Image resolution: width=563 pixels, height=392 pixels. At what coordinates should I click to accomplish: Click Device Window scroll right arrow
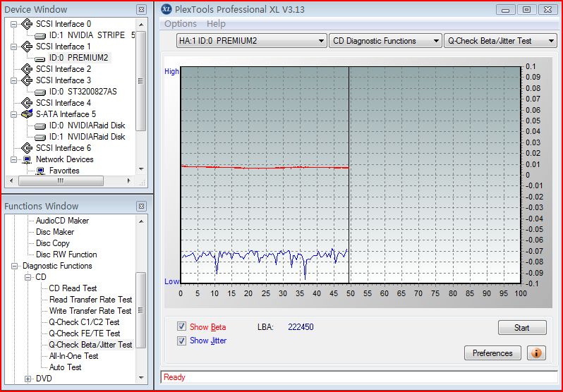[129, 180]
